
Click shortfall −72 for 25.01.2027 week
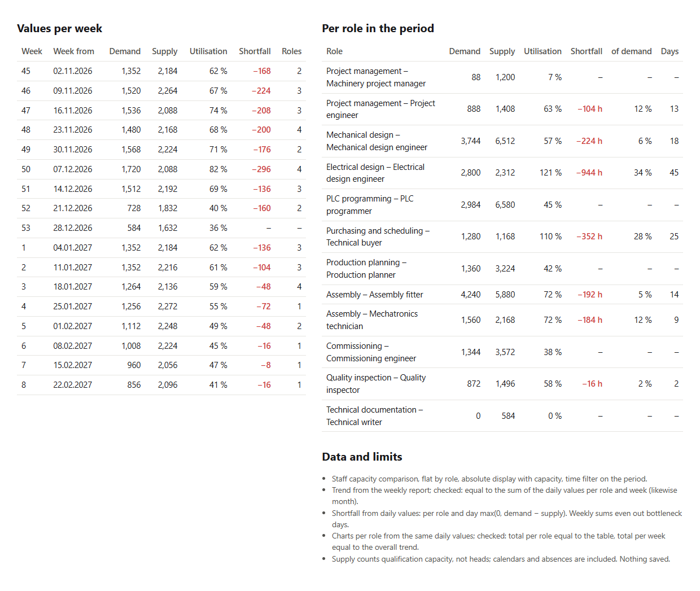pyautogui.click(x=264, y=307)
